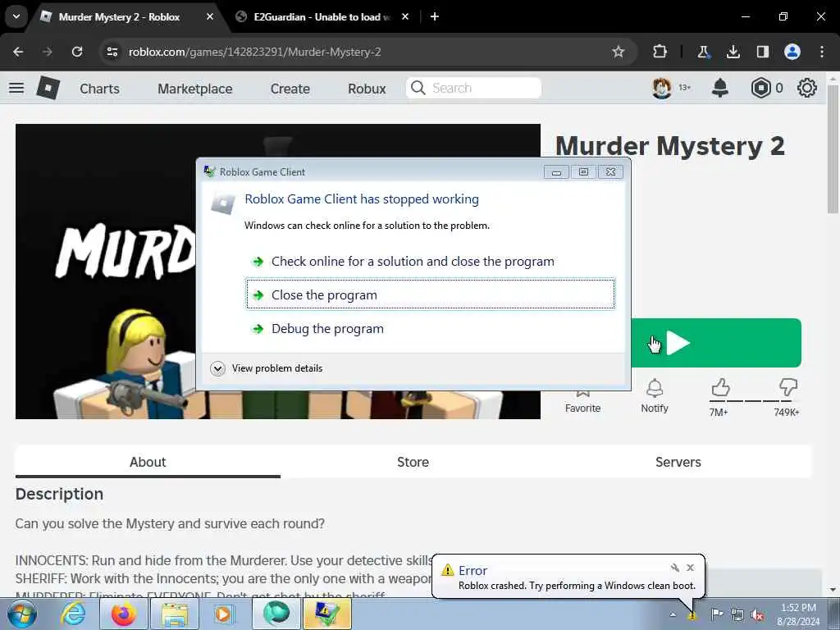Open Create in Roblox navigation

(x=290, y=89)
